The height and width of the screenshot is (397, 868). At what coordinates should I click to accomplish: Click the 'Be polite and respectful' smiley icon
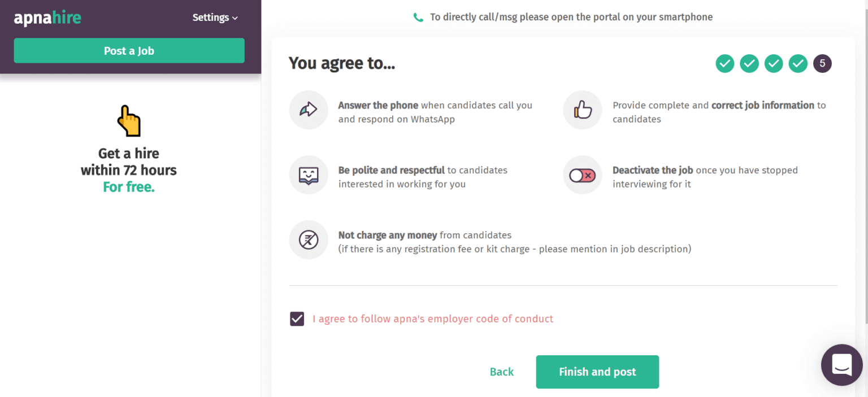click(309, 174)
